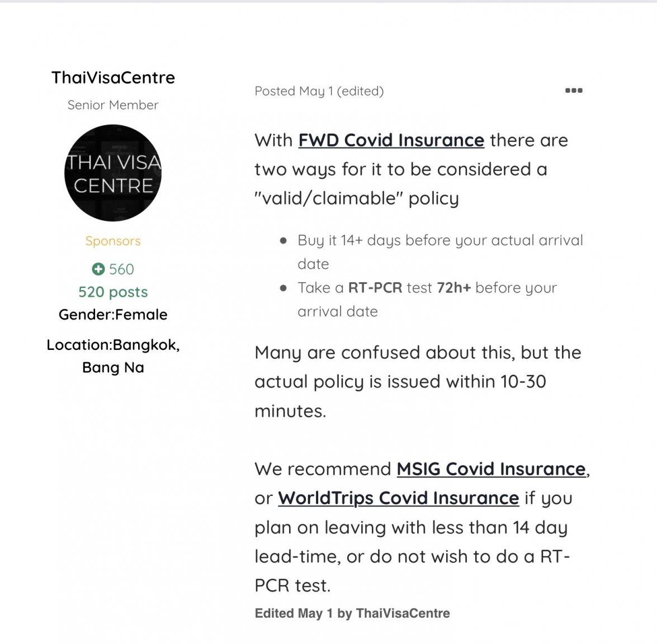Screen dimensions: 657x644
Task: Click the Location:Bangkok, Bang Na field
Action: click(113, 356)
